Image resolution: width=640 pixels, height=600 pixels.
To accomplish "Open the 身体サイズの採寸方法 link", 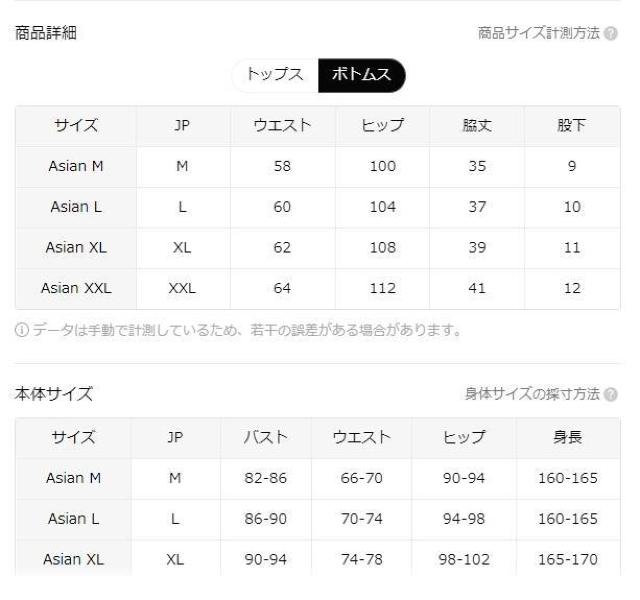I will [x=532, y=394].
